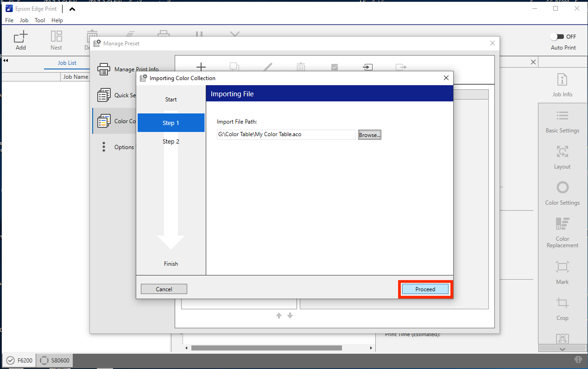This screenshot has height=369, width=588.
Task: Close the panel under the Auto Print switch
Action: (x=533, y=62)
